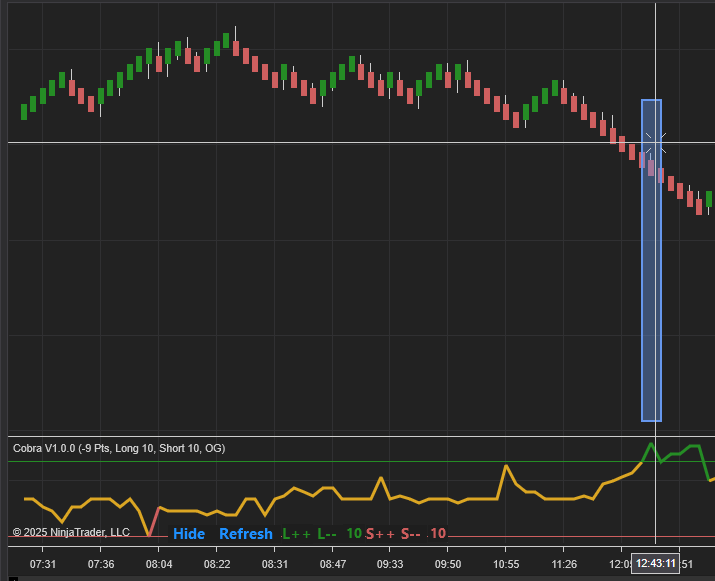Click the 07:31 time axis label
The height and width of the screenshot is (581, 715).
point(43,564)
